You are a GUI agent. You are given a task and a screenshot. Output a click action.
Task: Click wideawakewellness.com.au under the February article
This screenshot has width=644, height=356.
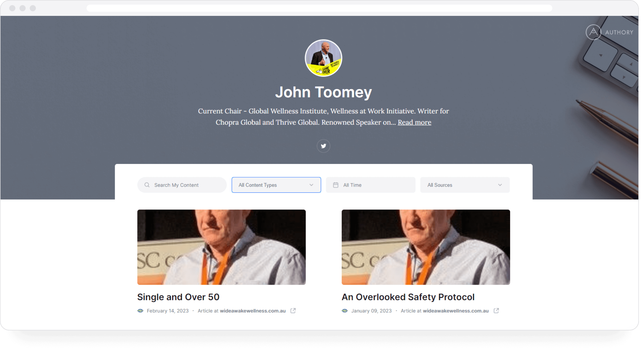coord(253,311)
